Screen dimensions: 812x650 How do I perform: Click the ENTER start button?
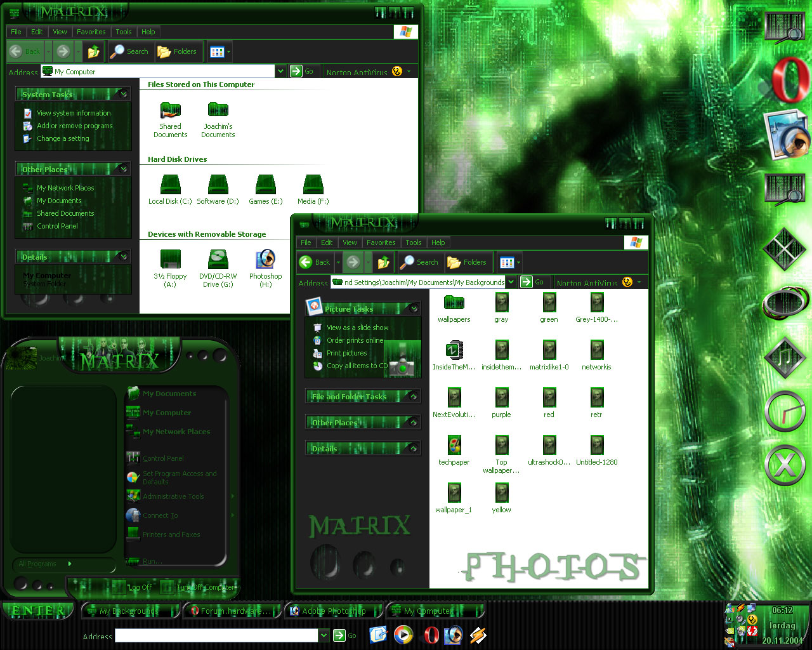(x=38, y=611)
